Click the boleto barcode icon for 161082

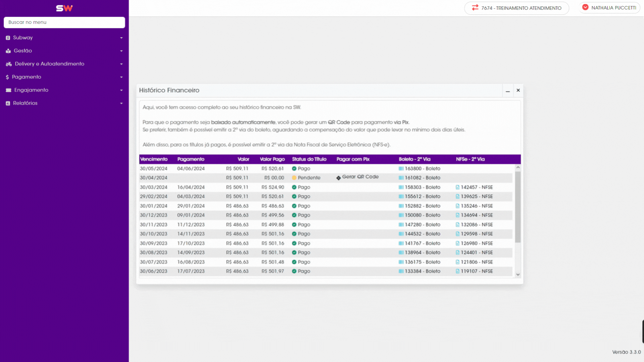(401, 178)
